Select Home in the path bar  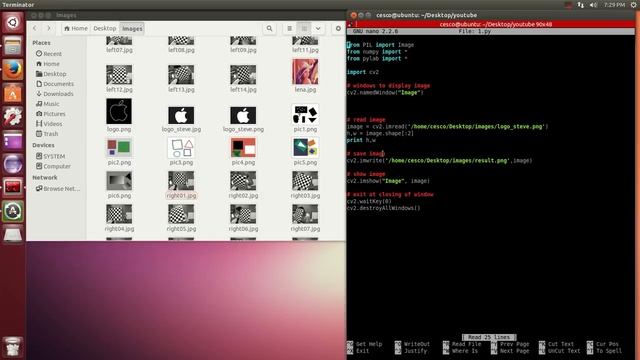(x=76, y=29)
